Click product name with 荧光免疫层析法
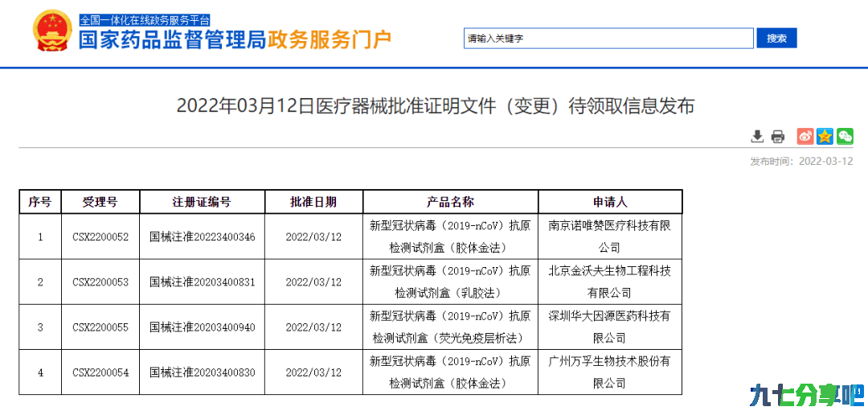 [x=450, y=327]
